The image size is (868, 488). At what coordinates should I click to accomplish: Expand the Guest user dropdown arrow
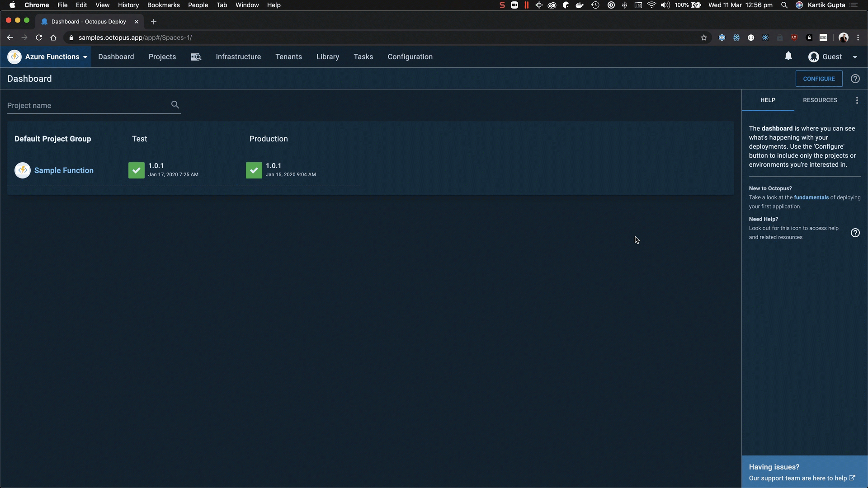(x=855, y=57)
